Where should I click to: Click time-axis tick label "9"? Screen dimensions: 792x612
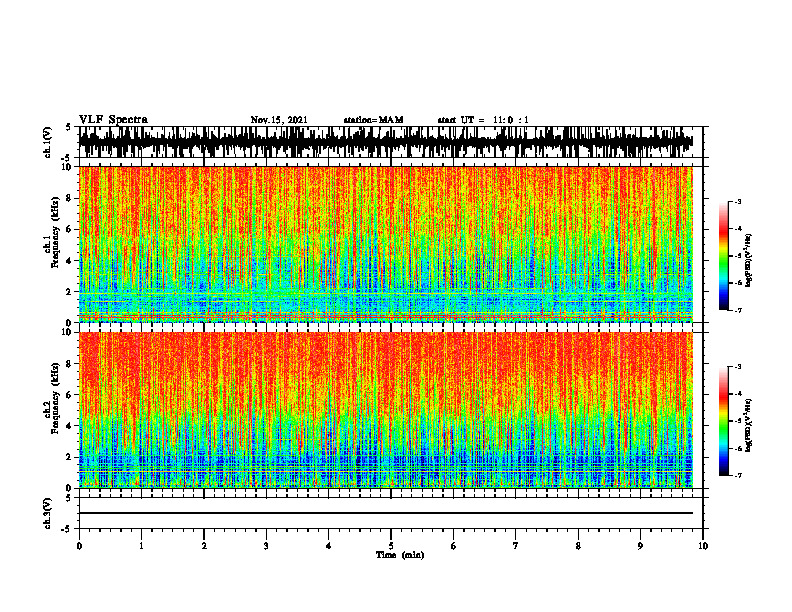pyautogui.click(x=640, y=546)
